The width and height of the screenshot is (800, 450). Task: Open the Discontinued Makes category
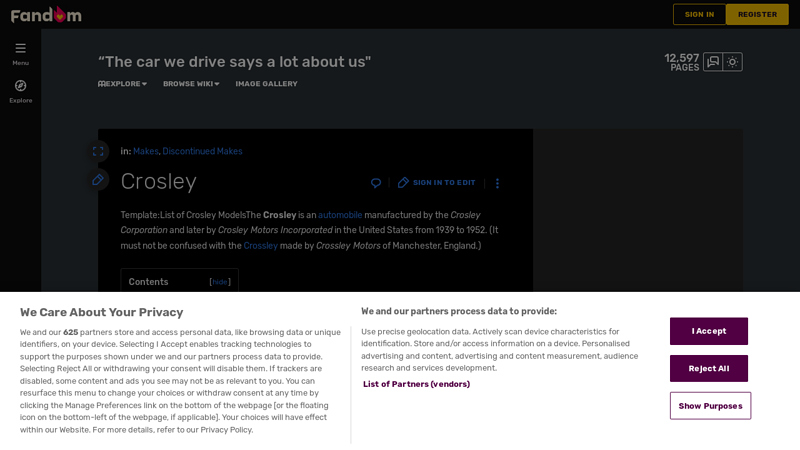(202, 151)
